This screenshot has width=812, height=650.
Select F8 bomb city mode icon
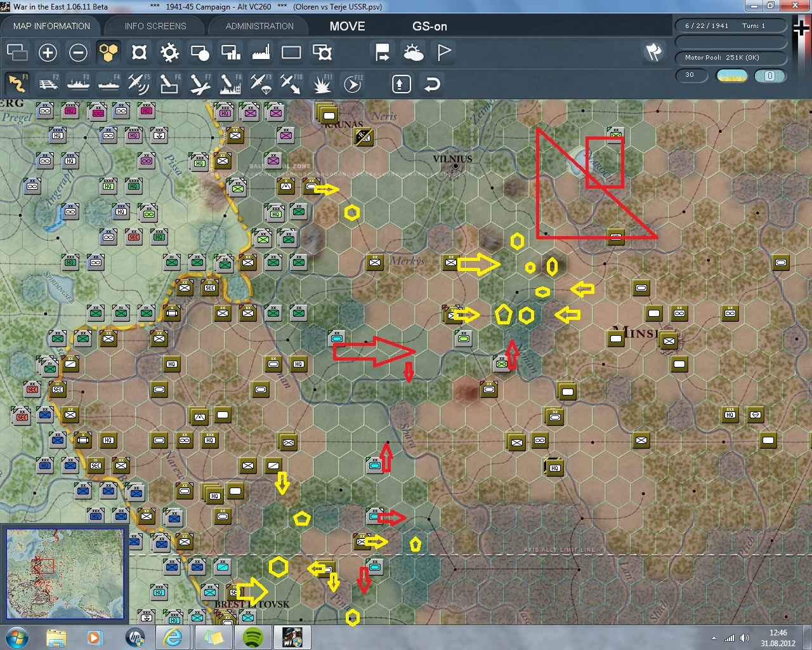(230, 84)
